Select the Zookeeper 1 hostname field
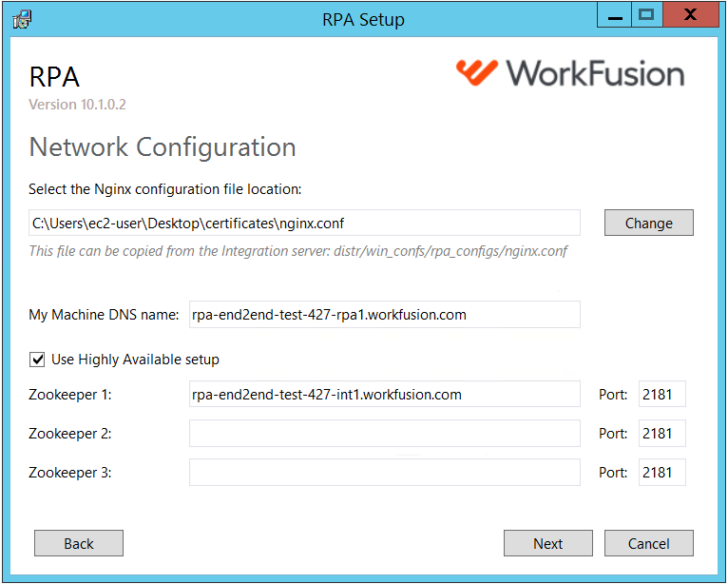728x584 pixels. [384, 395]
